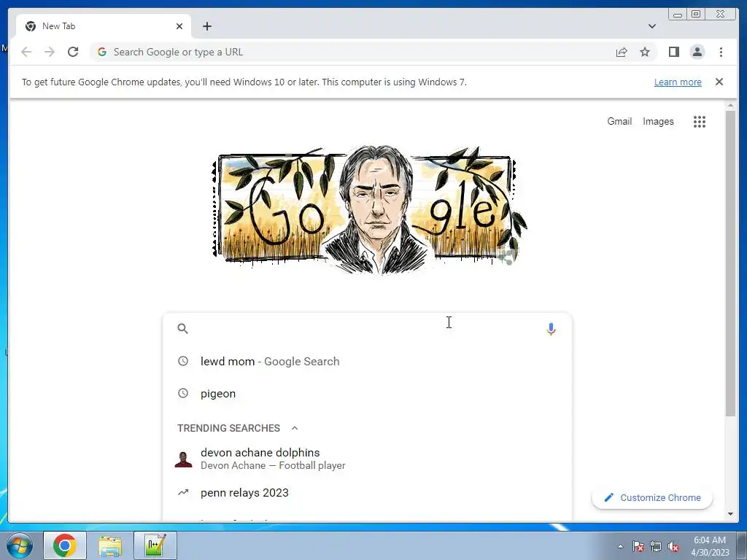The width and height of the screenshot is (747, 560).
Task: Select 'devon achane dolphins' trending suggestion
Action: pos(367,459)
